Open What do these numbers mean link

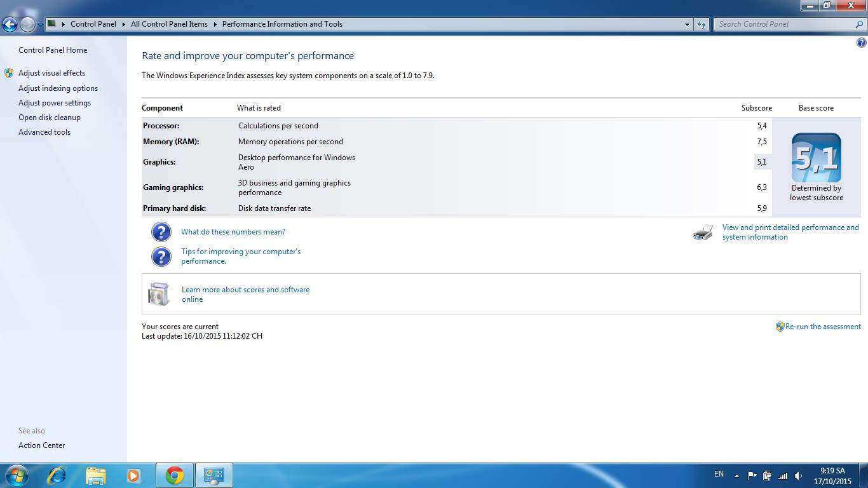[x=233, y=232]
